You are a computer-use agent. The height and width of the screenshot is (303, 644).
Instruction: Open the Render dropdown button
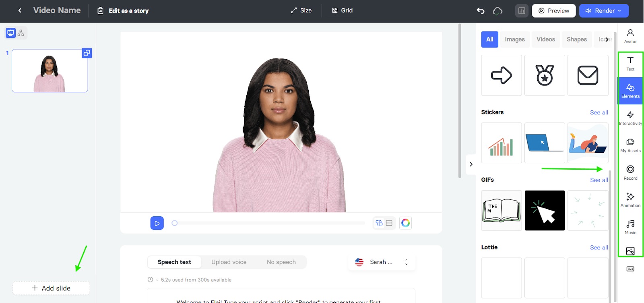tap(604, 11)
